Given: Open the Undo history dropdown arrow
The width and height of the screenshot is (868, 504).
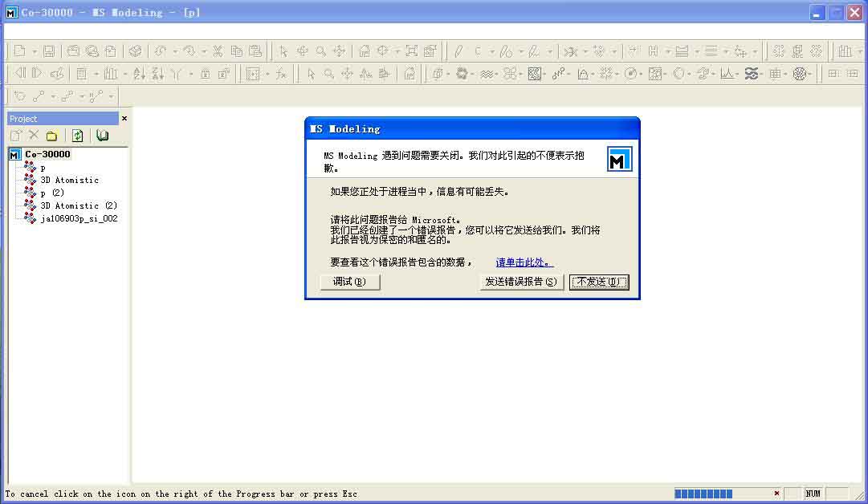Looking at the screenshot, I should 175,51.
